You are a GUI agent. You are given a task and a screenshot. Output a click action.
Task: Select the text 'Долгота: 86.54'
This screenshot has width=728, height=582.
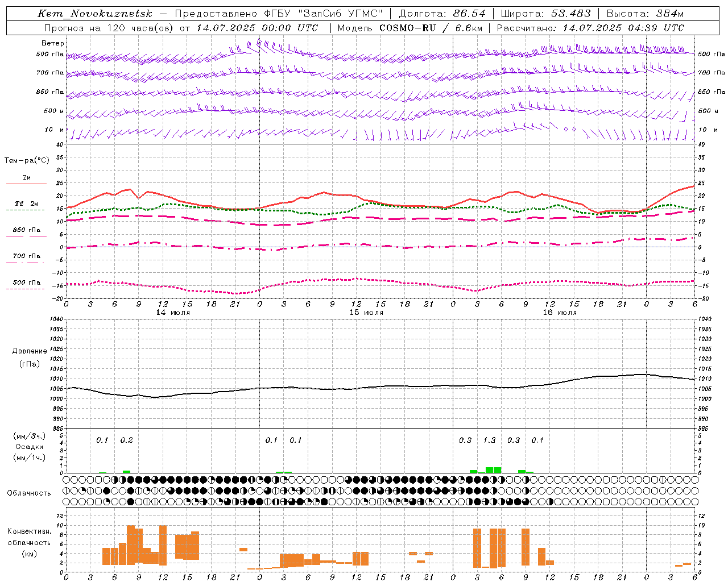click(442, 14)
